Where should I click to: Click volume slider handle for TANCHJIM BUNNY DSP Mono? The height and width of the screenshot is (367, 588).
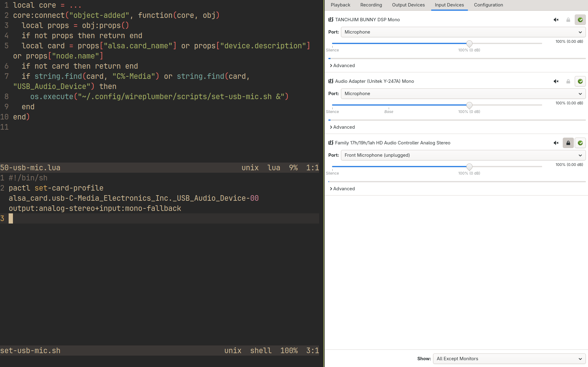[x=469, y=43]
